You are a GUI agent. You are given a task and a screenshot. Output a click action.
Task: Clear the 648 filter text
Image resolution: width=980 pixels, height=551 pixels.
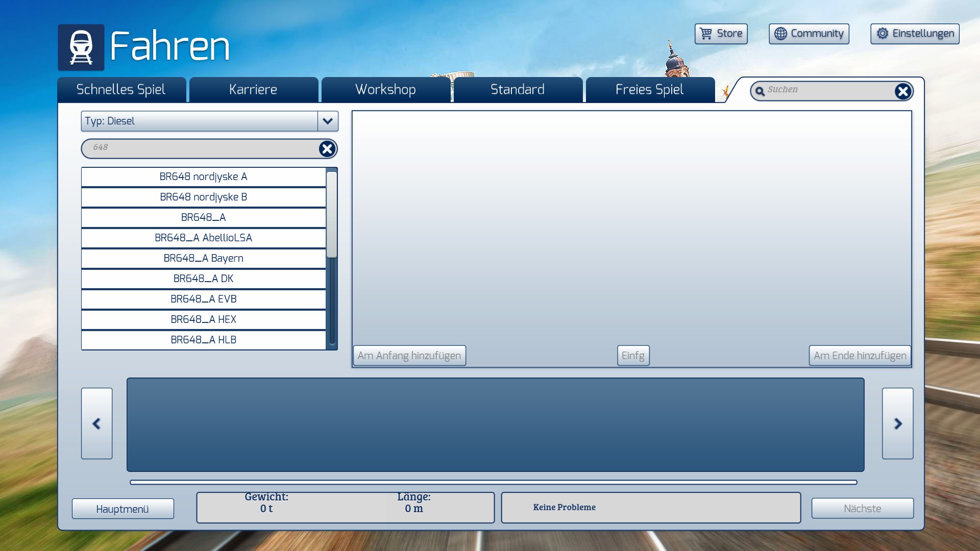(x=327, y=149)
